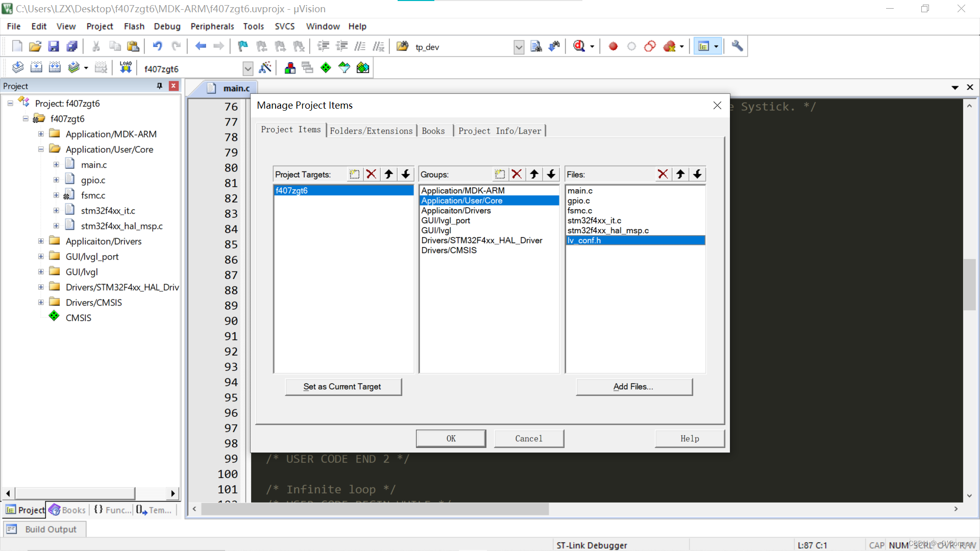Screen dimensions: 980x551
Task: Move selected group up with arrow icon
Action: 534,174
